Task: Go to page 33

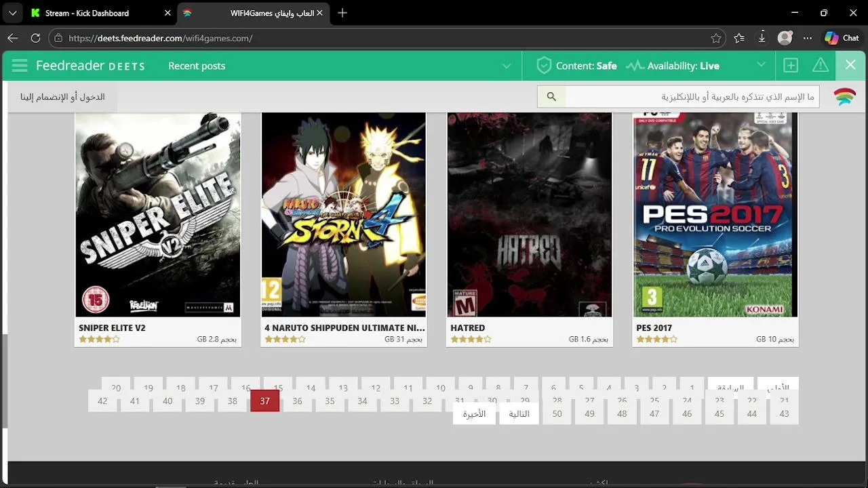Action: coord(395,401)
